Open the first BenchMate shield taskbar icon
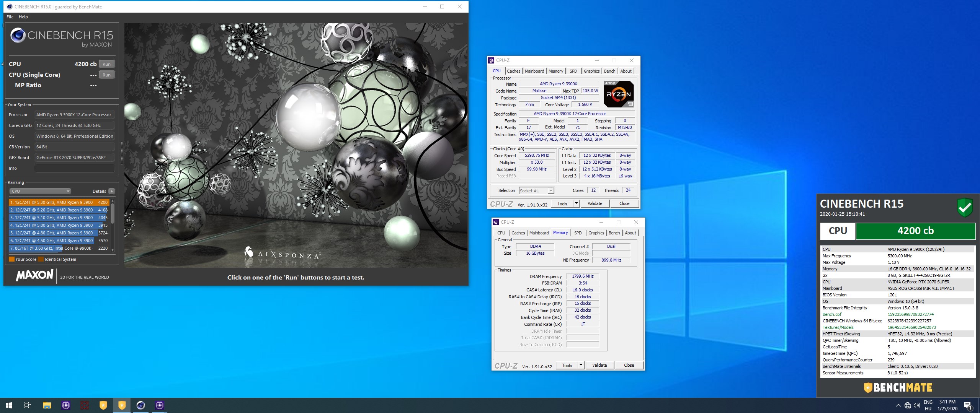980x413 pixels. click(x=103, y=405)
